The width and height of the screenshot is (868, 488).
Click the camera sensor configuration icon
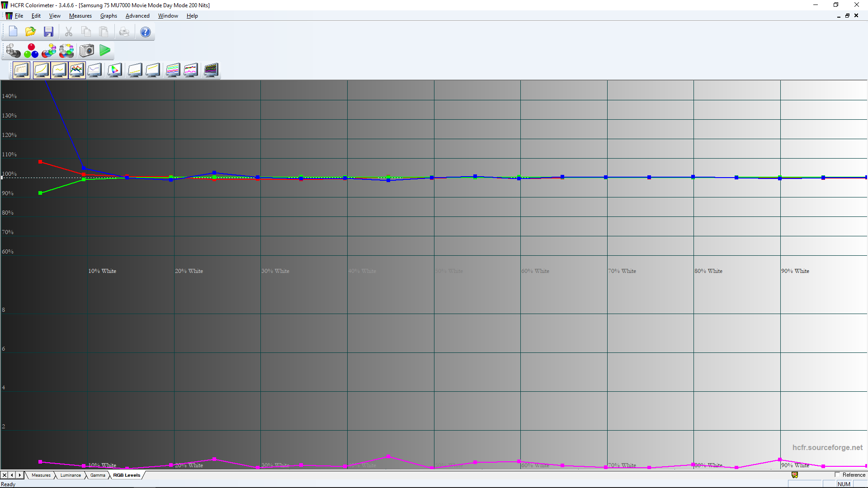click(x=87, y=51)
